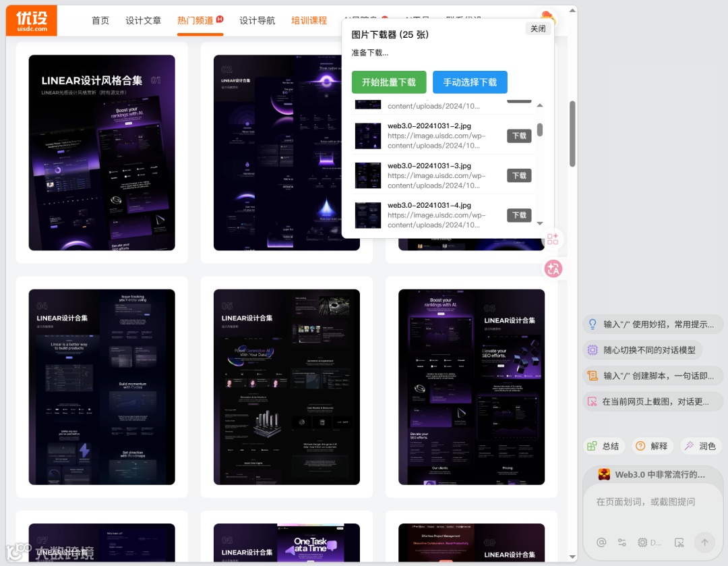
Task: Click thumbnail of web3.0-20241031-3.jpg in downloader list
Action: coord(368,175)
